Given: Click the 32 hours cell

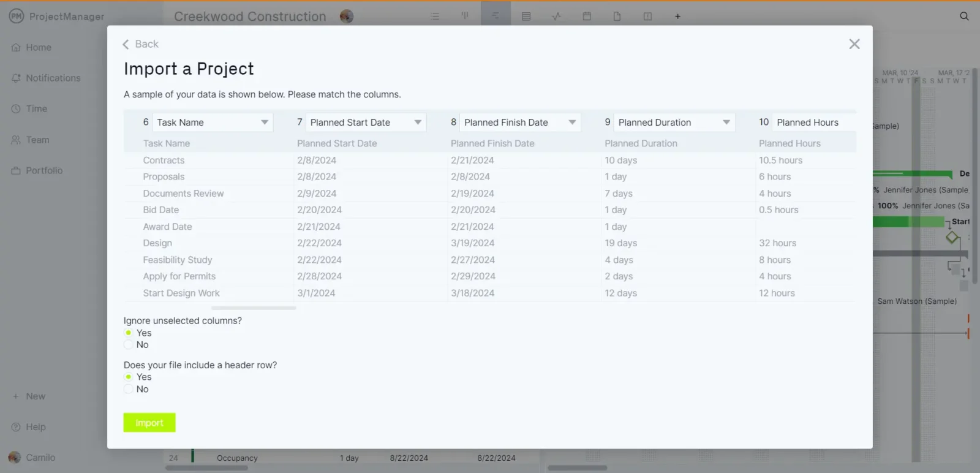Looking at the screenshot, I should click(777, 243).
